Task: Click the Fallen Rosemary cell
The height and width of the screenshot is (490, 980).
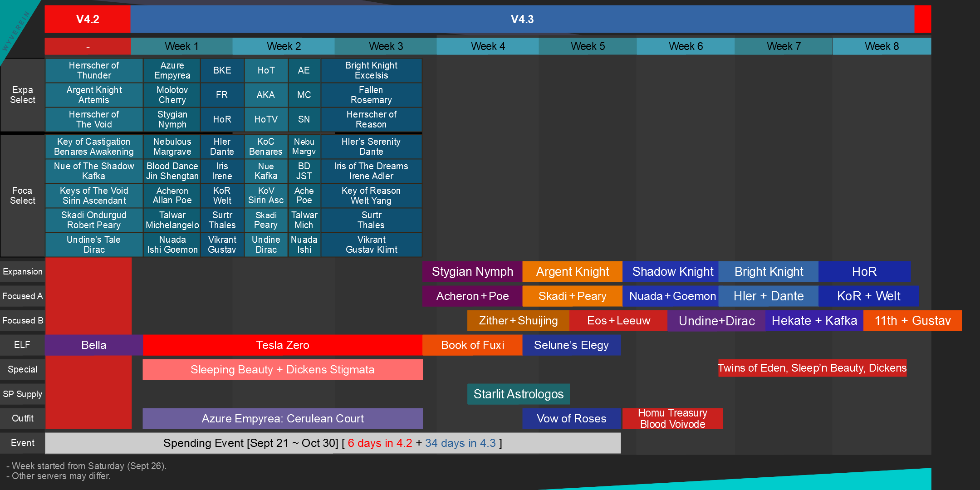Action: pyautogui.click(x=371, y=95)
